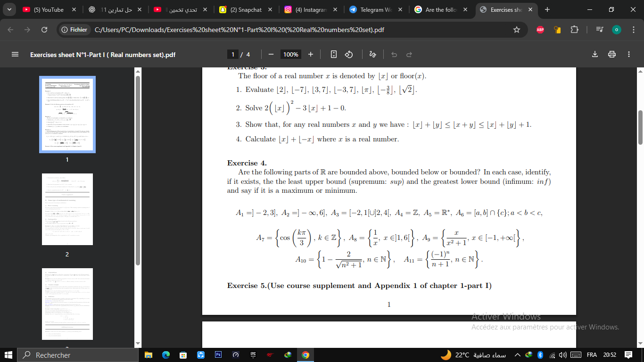Expand hidden icons in system tray
This screenshot has width=644, height=362.
click(517, 355)
